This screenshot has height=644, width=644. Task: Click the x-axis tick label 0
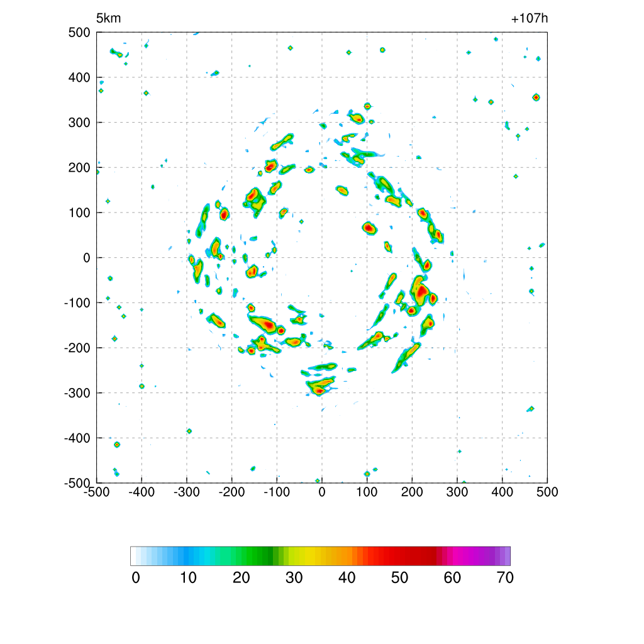(322, 492)
